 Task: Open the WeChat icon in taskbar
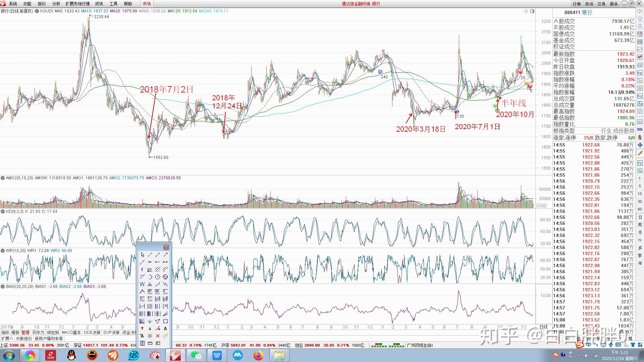point(196,355)
